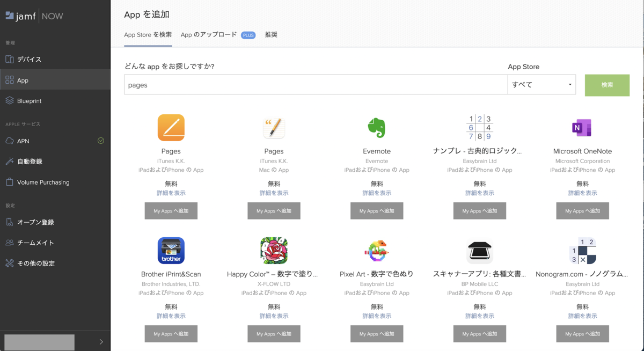The width and height of the screenshot is (644, 351).
Task: Click the Brother iPrint&Scan app icon
Action: click(171, 250)
